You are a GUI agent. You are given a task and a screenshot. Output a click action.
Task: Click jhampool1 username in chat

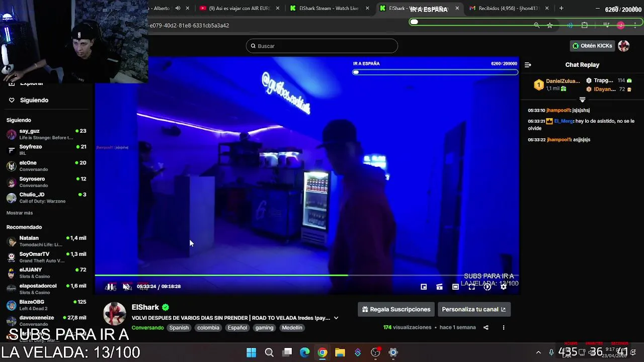pyautogui.click(x=558, y=110)
